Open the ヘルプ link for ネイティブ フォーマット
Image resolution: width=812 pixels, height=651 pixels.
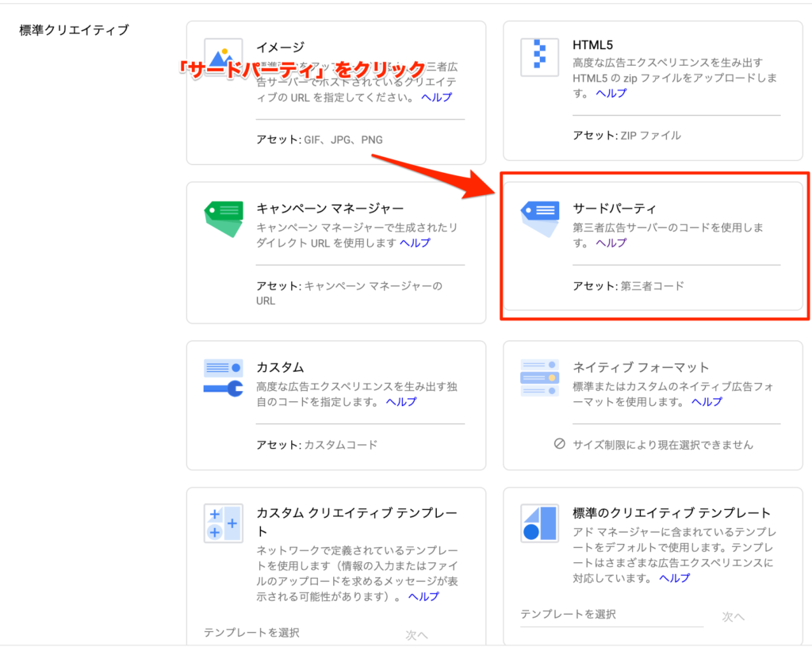tap(707, 401)
